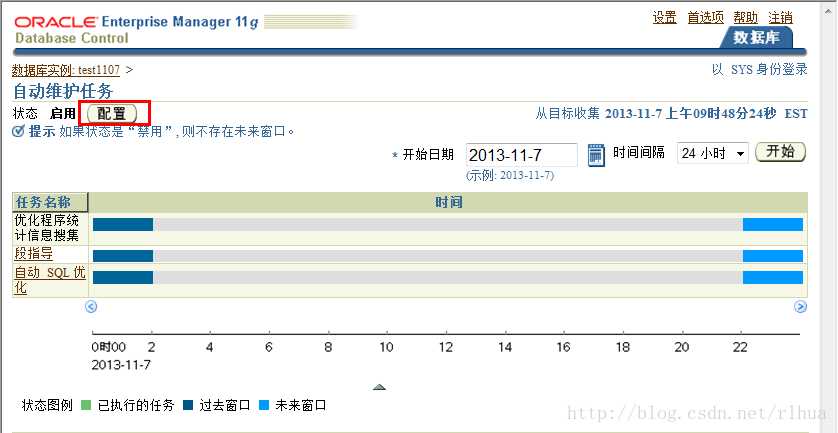Open the 时间间隔 24 小时 dropdown

coord(713,153)
